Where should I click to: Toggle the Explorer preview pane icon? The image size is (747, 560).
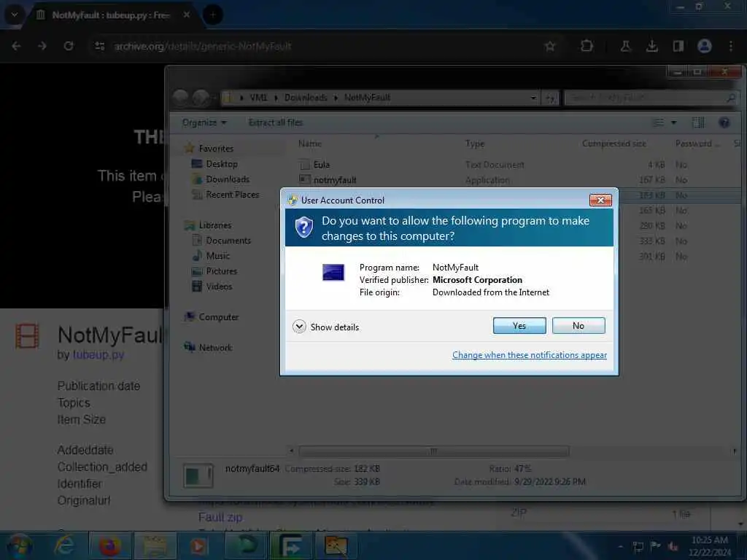coord(698,122)
